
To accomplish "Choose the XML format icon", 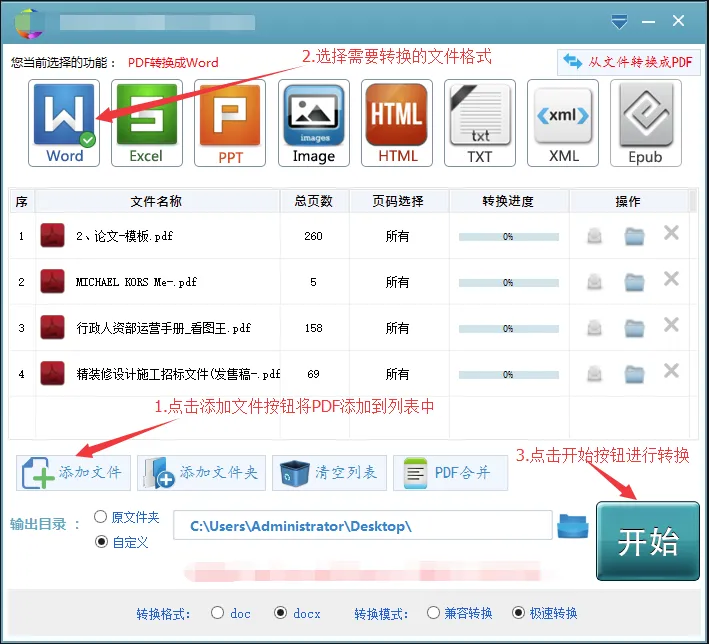I will click(563, 123).
